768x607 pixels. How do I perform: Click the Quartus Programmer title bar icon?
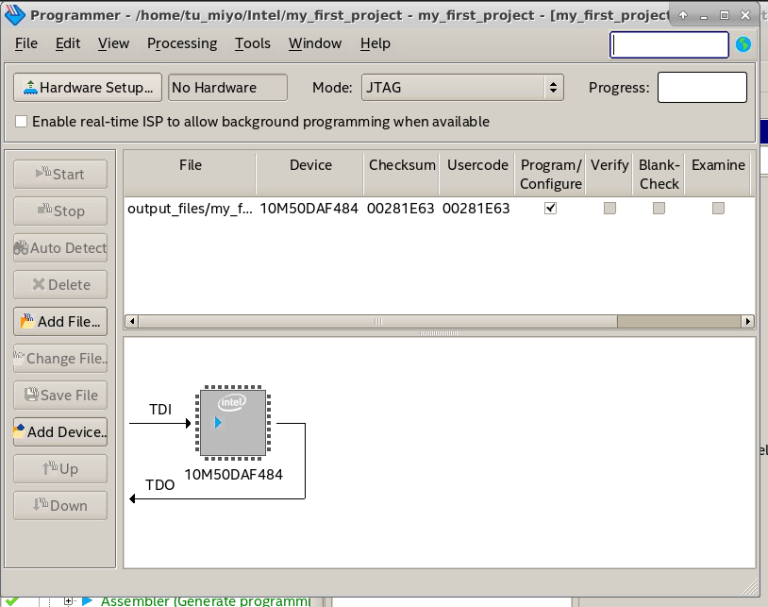(x=15, y=15)
